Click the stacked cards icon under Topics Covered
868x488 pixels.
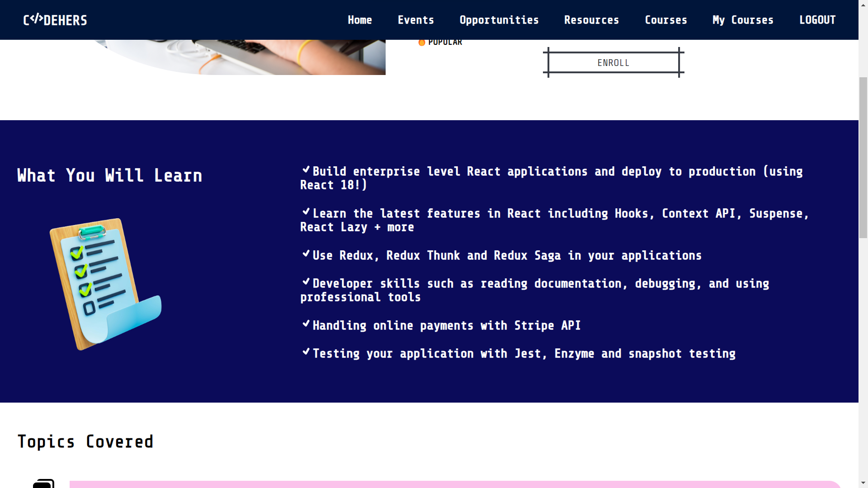click(44, 483)
